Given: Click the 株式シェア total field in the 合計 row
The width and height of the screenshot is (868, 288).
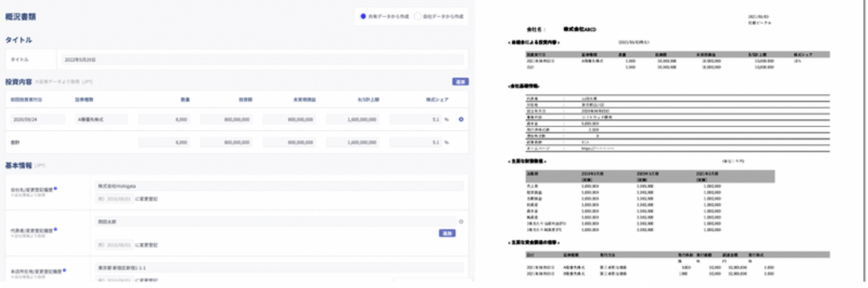Looking at the screenshot, I should click(416, 142).
